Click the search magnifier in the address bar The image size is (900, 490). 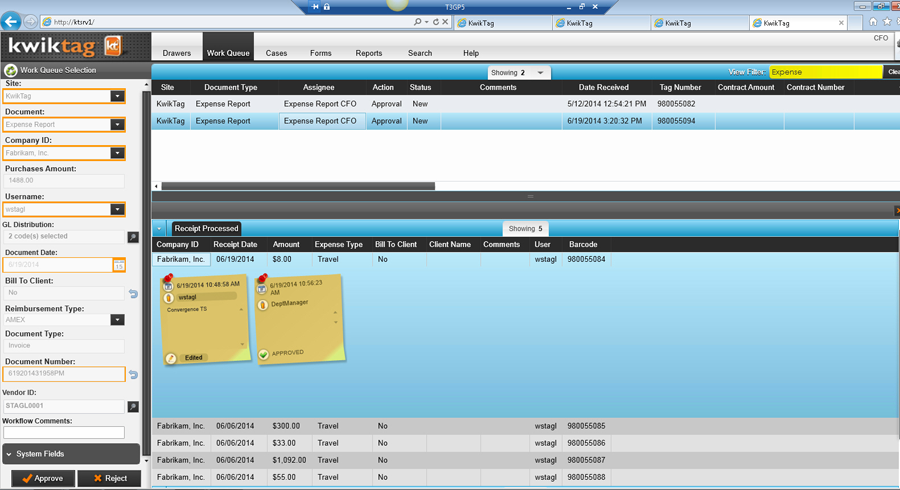click(x=417, y=22)
